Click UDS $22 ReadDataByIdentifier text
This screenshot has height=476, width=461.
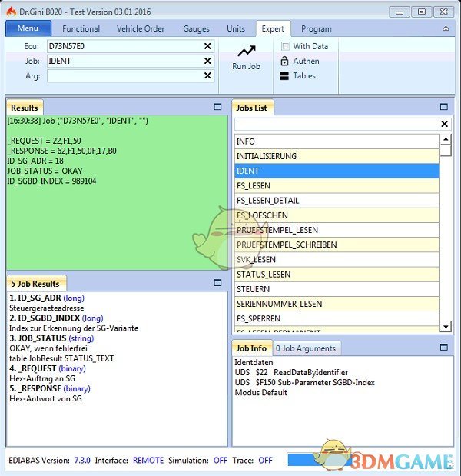[x=291, y=372]
